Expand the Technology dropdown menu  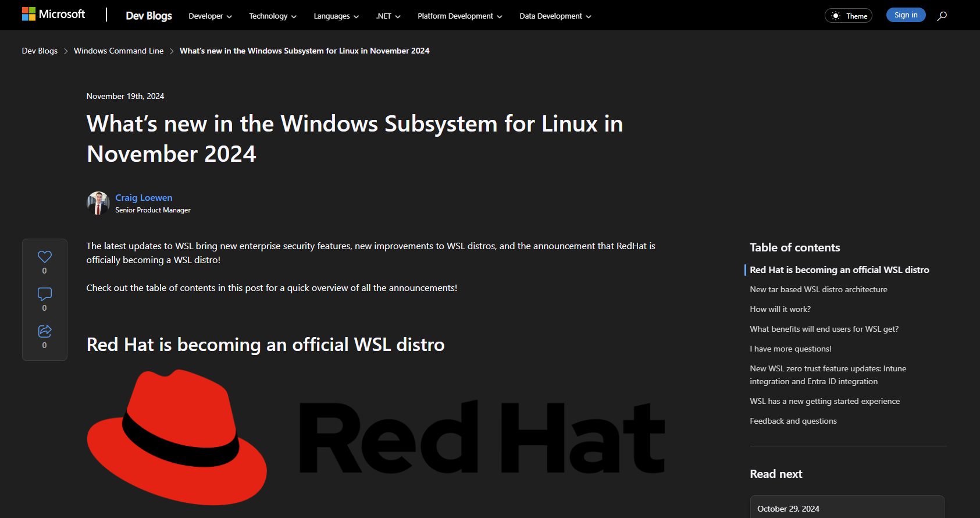pos(273,16)
